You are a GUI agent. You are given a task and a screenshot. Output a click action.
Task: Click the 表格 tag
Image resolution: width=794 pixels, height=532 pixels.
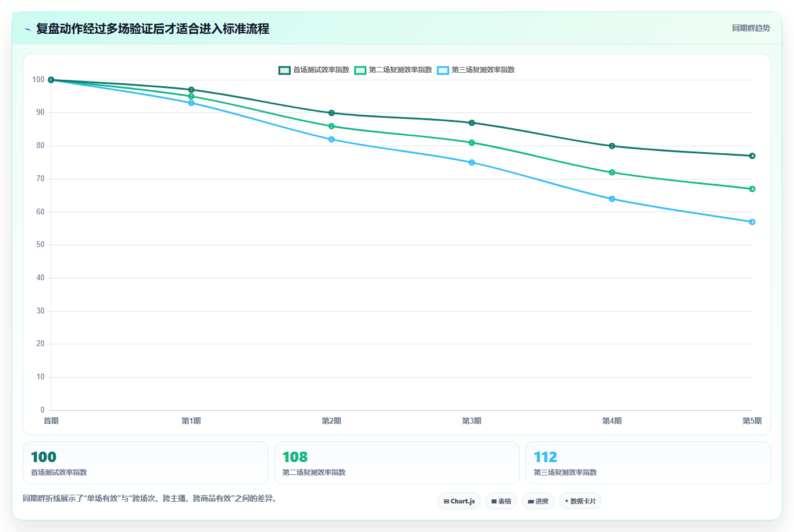click(501, 501)
